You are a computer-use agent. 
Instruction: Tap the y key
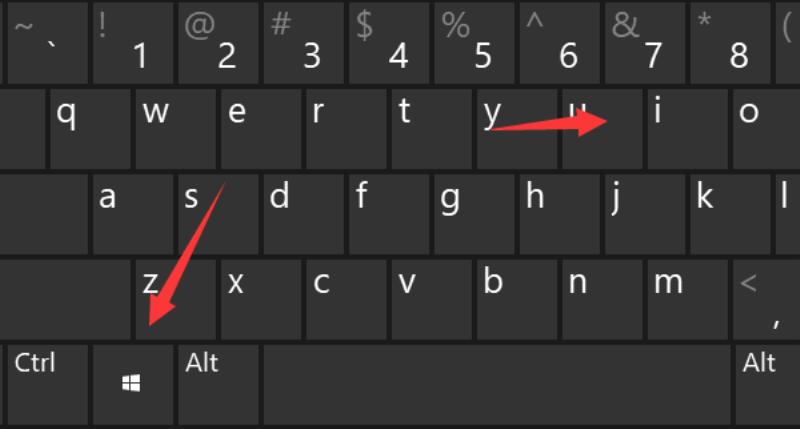point(517,129)
